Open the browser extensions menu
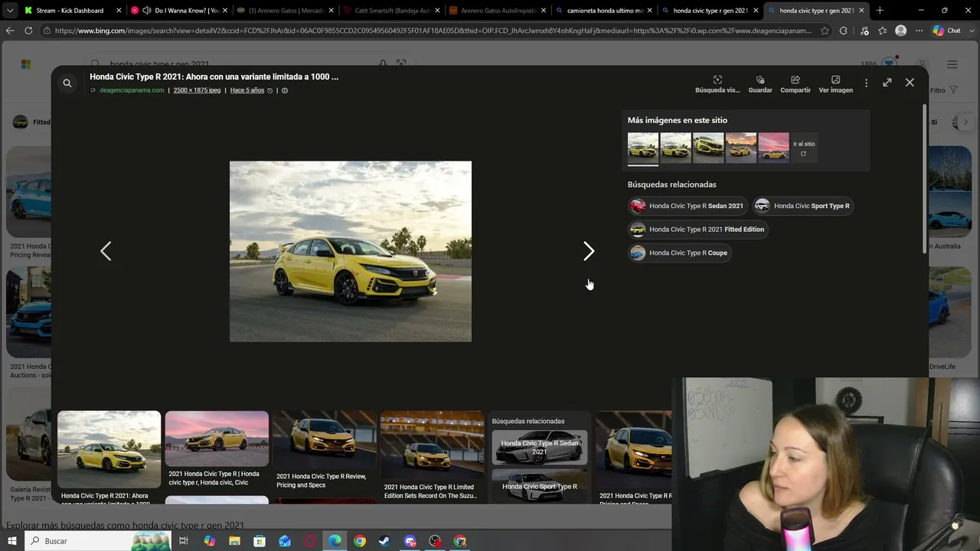The width and height of the screenshot is (980, 551). pos(843,31)
